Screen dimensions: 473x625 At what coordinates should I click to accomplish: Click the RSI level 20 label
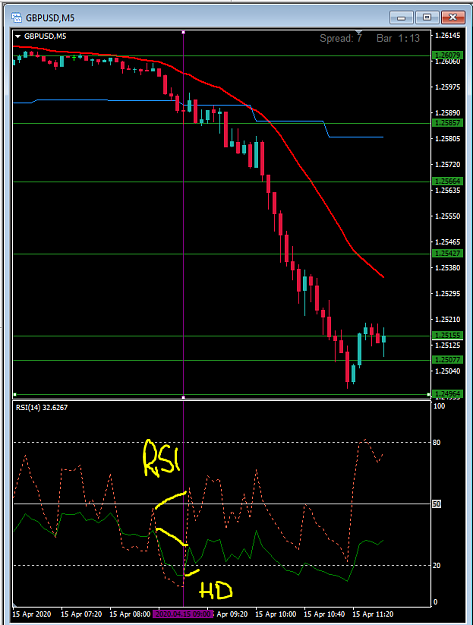coord(437,565)
